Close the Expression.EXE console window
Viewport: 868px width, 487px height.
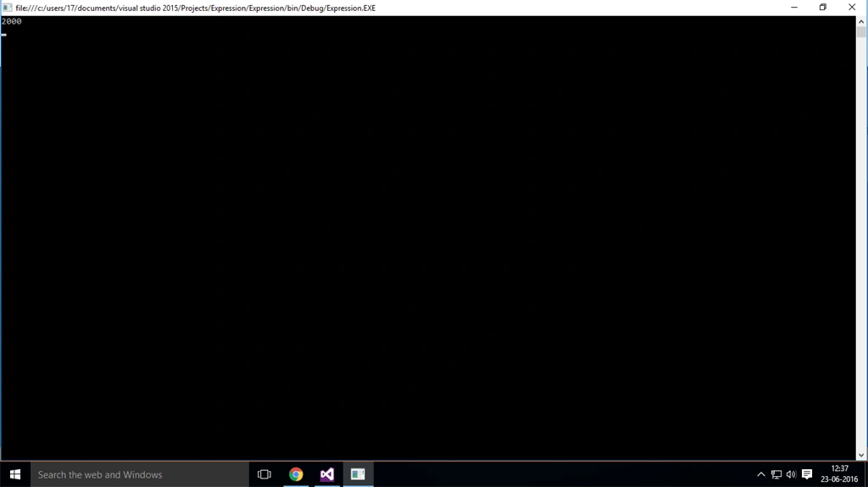tap(852, 7)
